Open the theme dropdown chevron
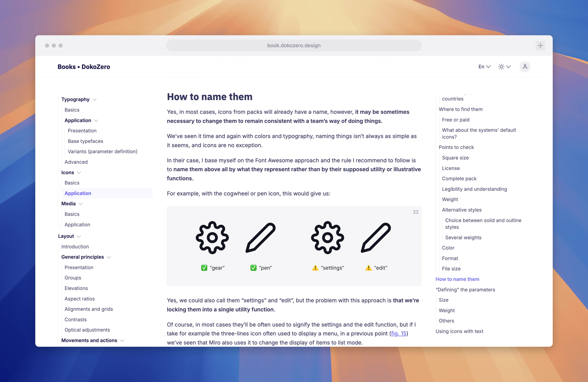Image resolution: width=588 pixels, height=382 pixels. [x=508, y=67]
